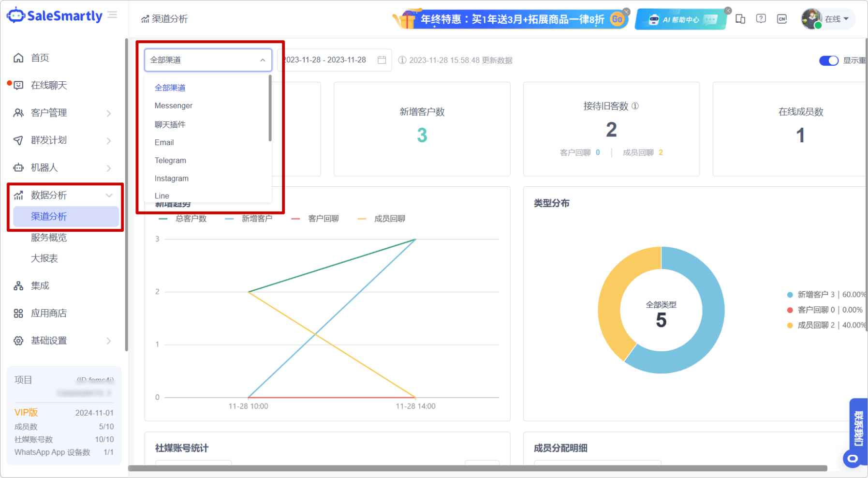Screen dimensions: 868x478
Task: Click the year-end promotion Go button
Action: coord(617,19)
